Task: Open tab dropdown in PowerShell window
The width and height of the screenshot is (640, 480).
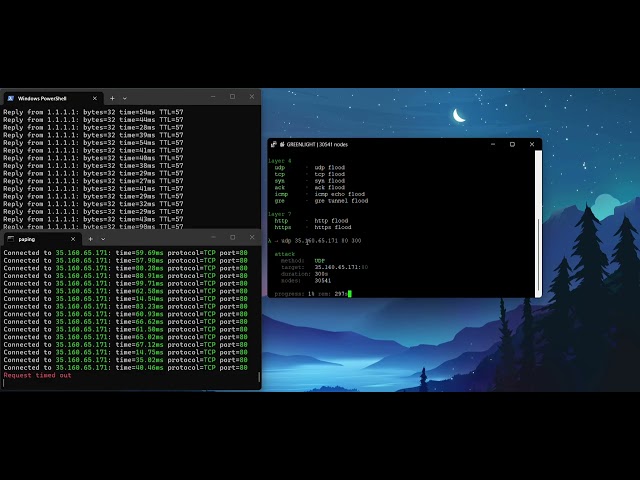Action: pos(124,98)
